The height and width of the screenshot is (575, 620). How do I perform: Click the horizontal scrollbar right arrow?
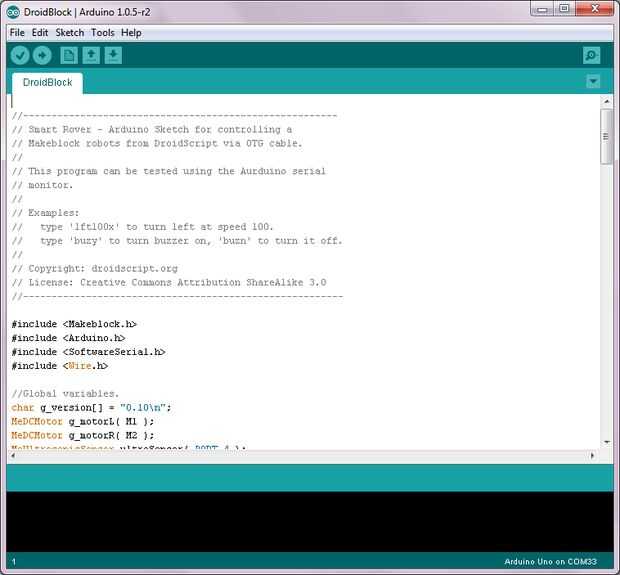592,456
